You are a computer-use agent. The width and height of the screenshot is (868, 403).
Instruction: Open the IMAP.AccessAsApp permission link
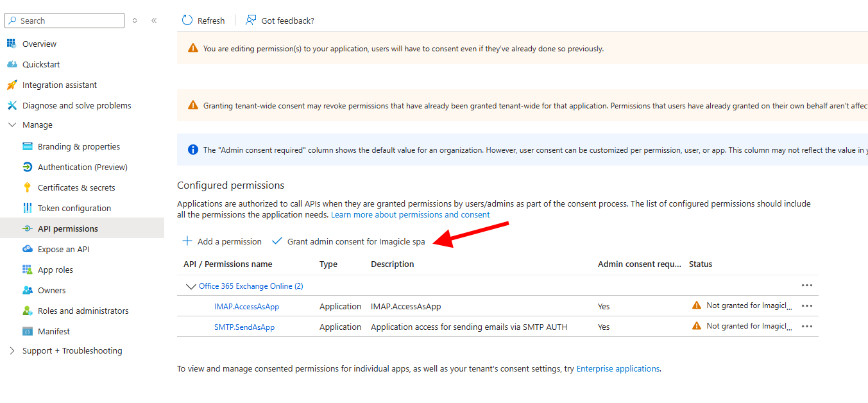pos(246,307)
